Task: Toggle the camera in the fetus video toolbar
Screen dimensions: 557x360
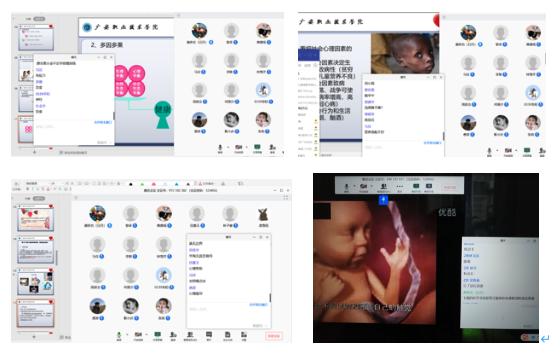Action: [363, 186]
